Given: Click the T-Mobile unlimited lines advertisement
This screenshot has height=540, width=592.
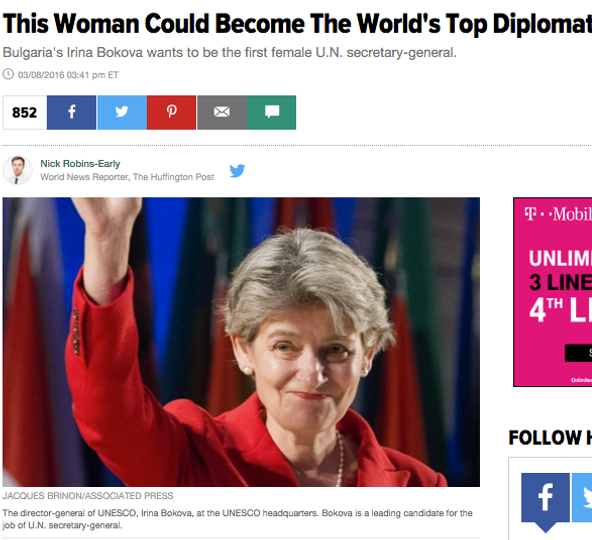Looking at the screenshot, I should (552, 292).
